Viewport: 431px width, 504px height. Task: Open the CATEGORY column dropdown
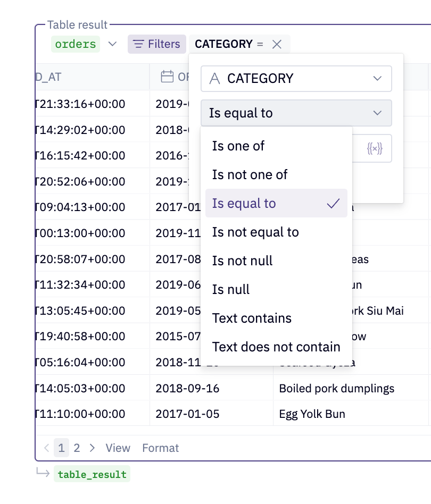click(x=296, y=79)
